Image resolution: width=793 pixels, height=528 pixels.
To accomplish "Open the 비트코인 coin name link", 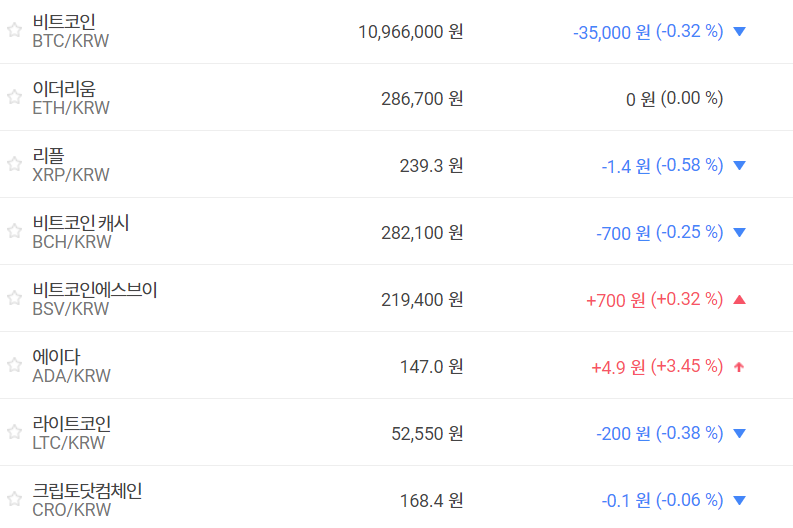I will click(64, 22).
